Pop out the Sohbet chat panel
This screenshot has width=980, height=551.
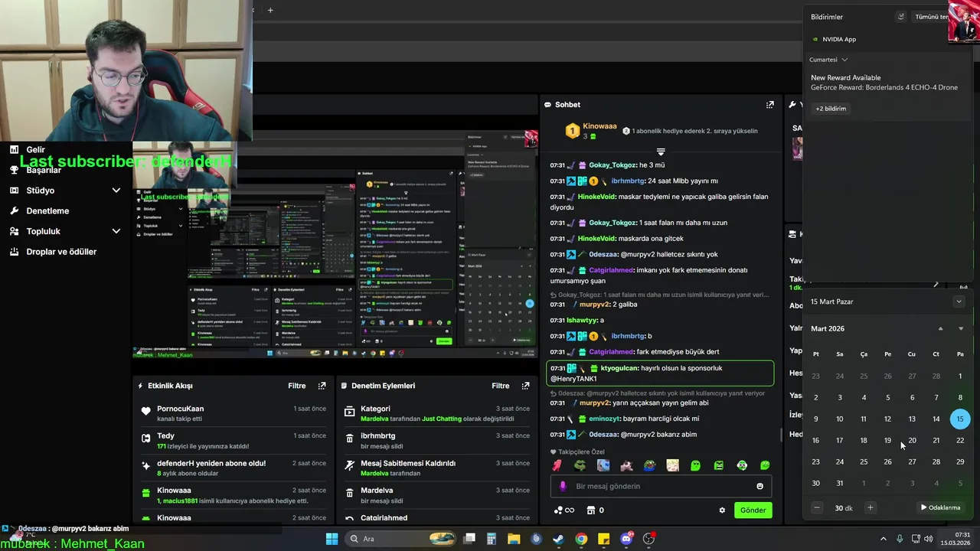[769, 105]
